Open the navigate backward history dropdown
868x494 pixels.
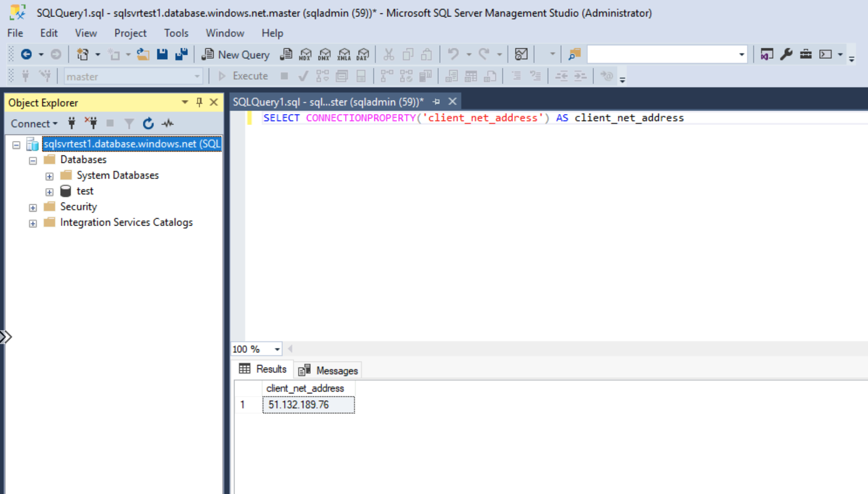(41, 54)
